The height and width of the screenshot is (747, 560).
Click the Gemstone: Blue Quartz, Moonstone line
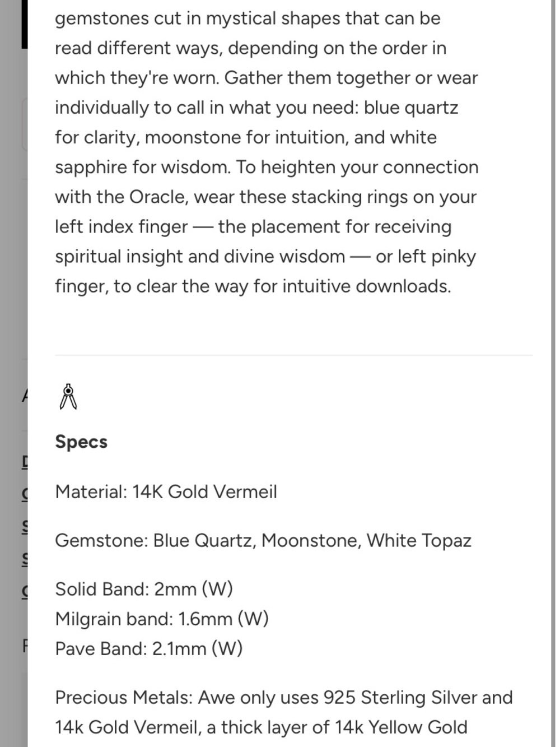[x=263, y=541]
